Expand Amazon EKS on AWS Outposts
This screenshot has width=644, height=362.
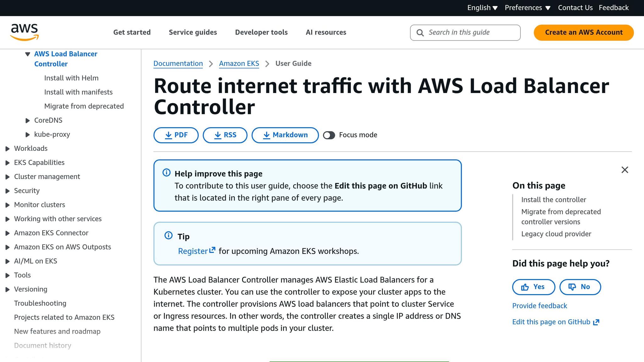pyautogui.click(x=8, y=247)
